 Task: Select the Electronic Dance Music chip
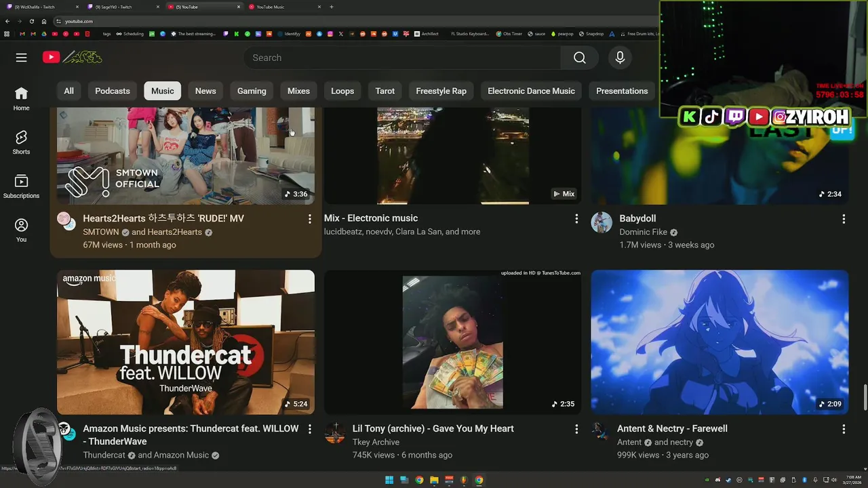(531, 91)
